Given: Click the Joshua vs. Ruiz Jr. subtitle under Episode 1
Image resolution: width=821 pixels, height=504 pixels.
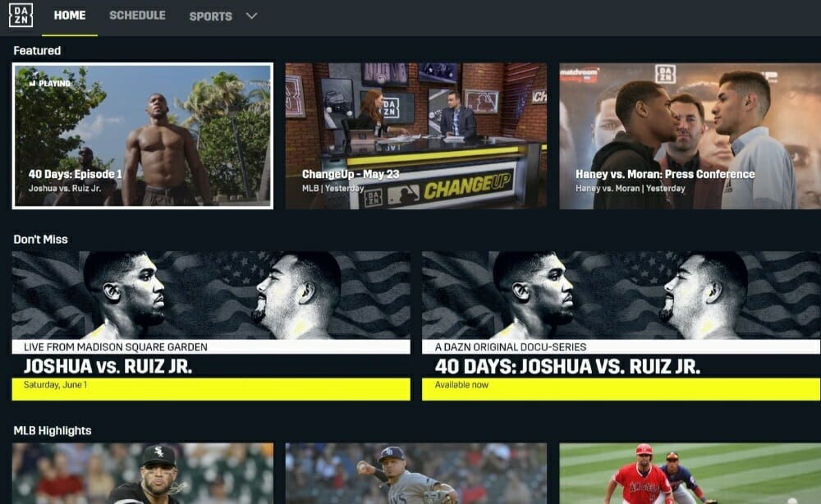Looking at the screenshot, I should click(65, 189).
